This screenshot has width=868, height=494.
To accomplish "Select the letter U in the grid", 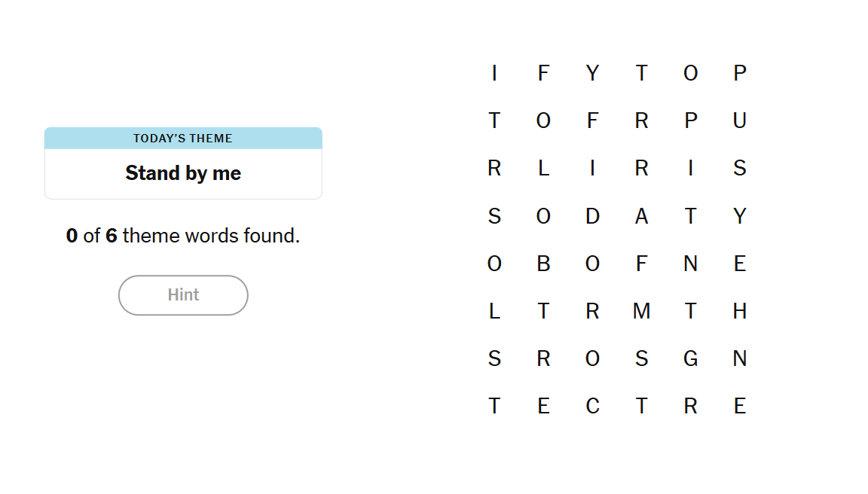I will point(739,120).
